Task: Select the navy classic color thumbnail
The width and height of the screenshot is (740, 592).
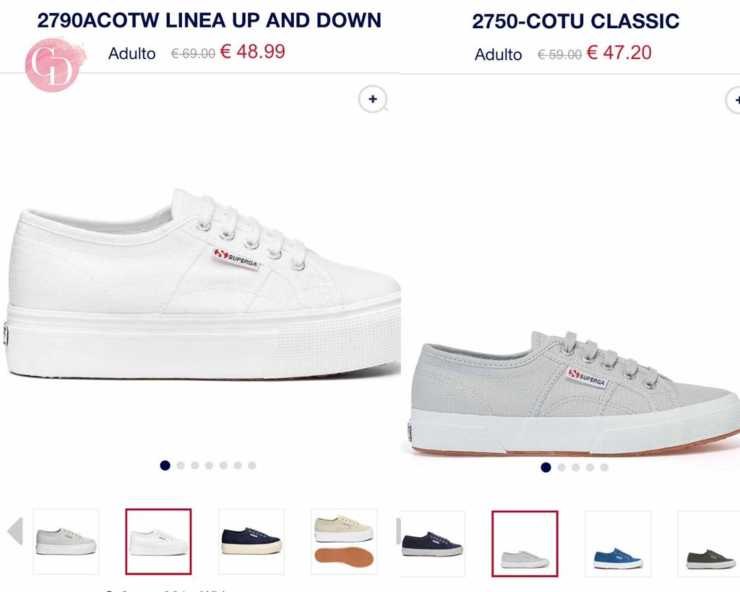Action: click(432, 544)
